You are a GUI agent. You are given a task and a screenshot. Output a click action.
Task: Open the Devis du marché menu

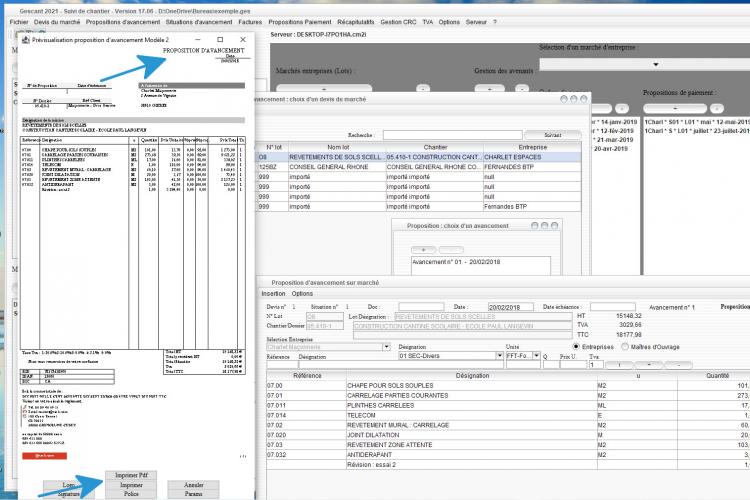point(57,22)
